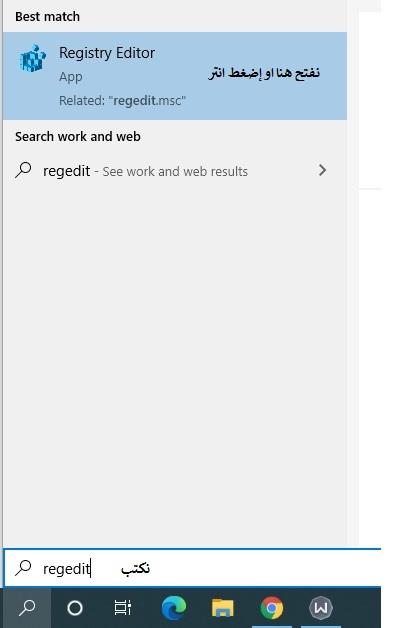Select the Registry Editor best match title

click(x=107, y=53)
